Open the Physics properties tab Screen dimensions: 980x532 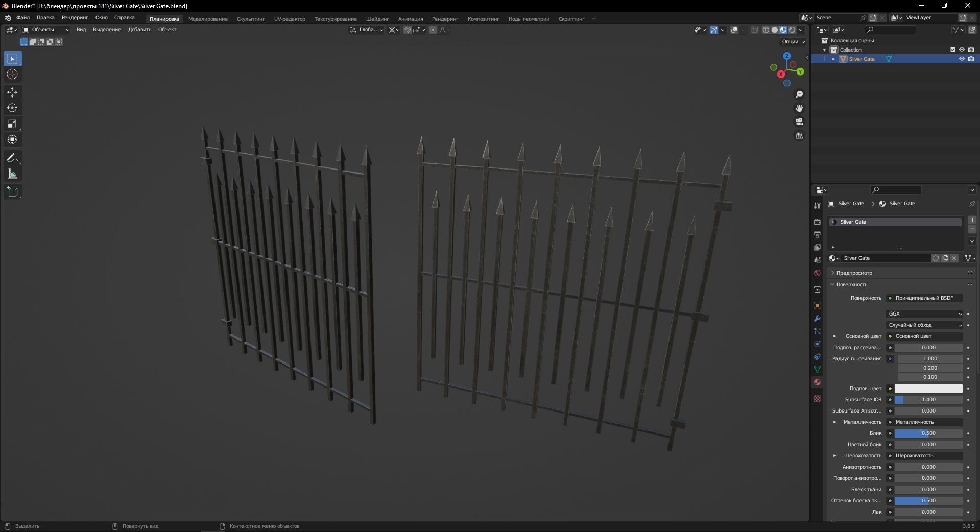pos(817,344)
